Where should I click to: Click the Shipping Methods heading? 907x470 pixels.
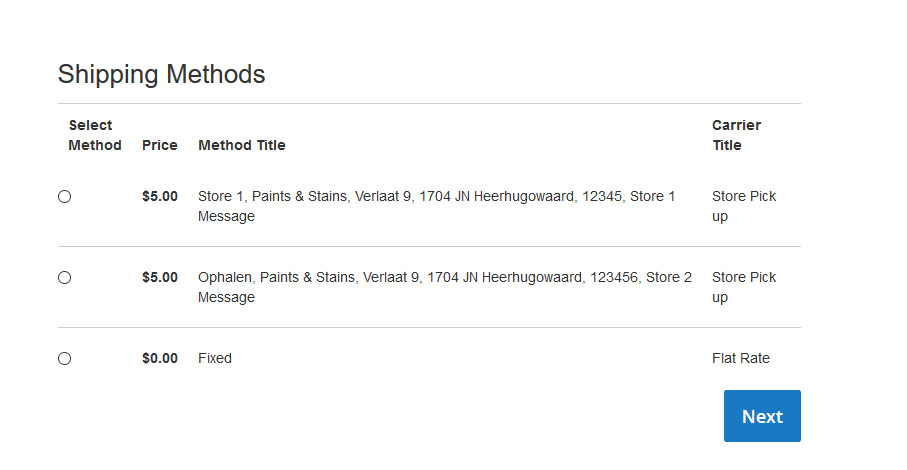click(x=161, y=74)
